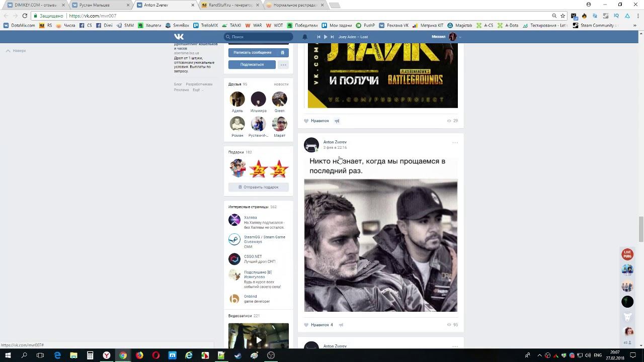Open the volume control in system tray
This screenshot has width=644, height=362.
coord(588,355)
